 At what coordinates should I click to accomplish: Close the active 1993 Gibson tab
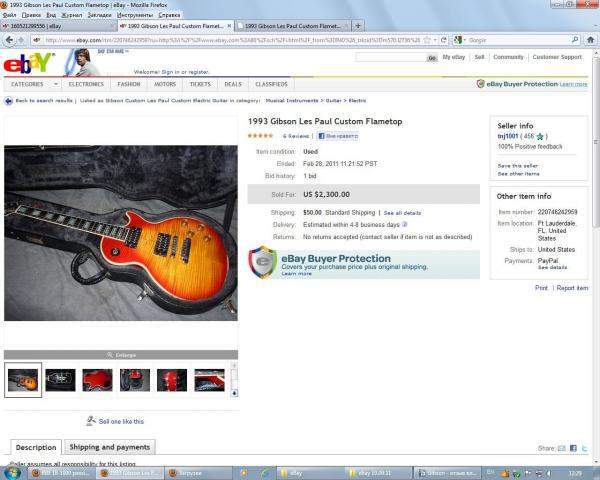[229, 26]
